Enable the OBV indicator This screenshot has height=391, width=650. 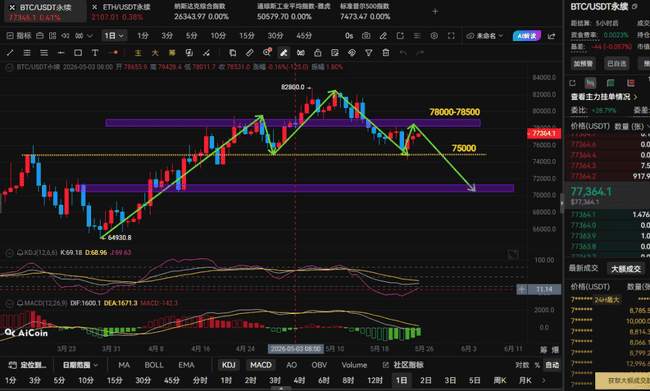[319, 365]
